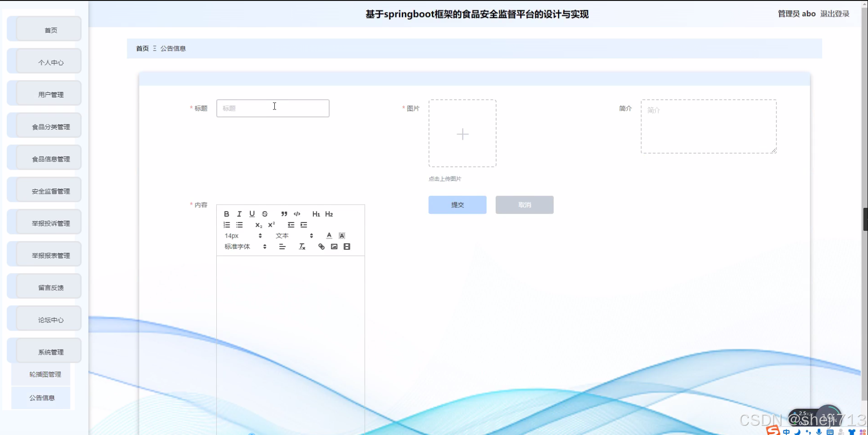Screen dimensions: 868x435
Task: Click the 点击上传图片 upload area
Action: click(462, 134)
